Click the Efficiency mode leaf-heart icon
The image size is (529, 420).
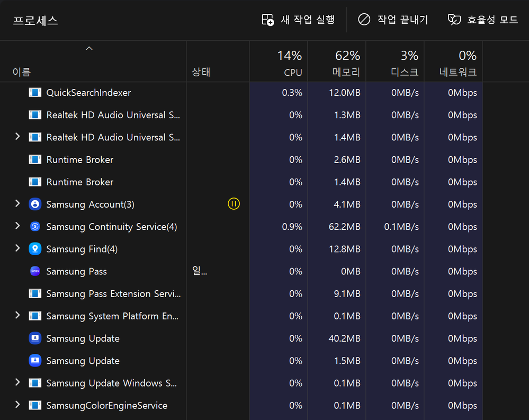click(x=454, y=20)
